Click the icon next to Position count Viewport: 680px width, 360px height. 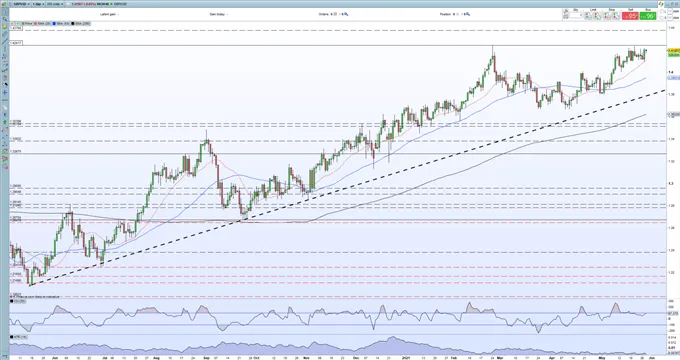point(468,14)
